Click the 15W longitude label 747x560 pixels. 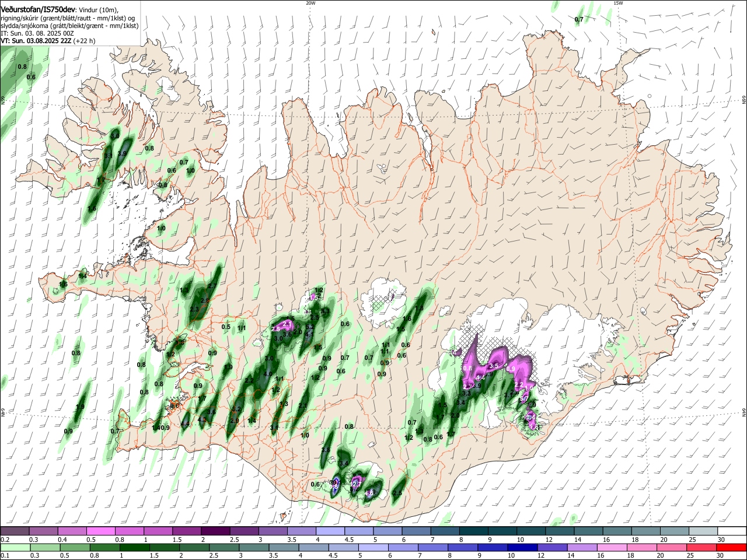coord(618,3)
